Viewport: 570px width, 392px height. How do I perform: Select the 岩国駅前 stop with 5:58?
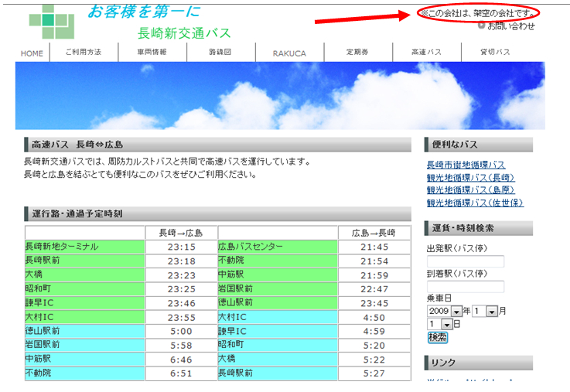85,345
